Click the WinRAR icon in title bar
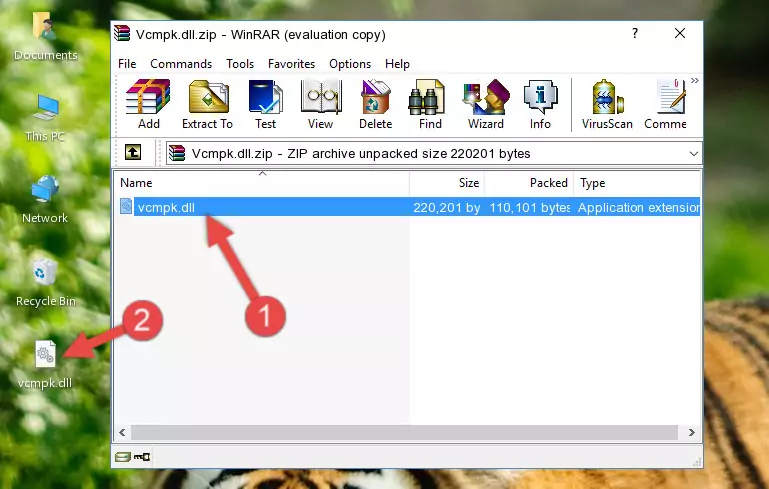Screen dimensions: 769x489 (123, 34)
